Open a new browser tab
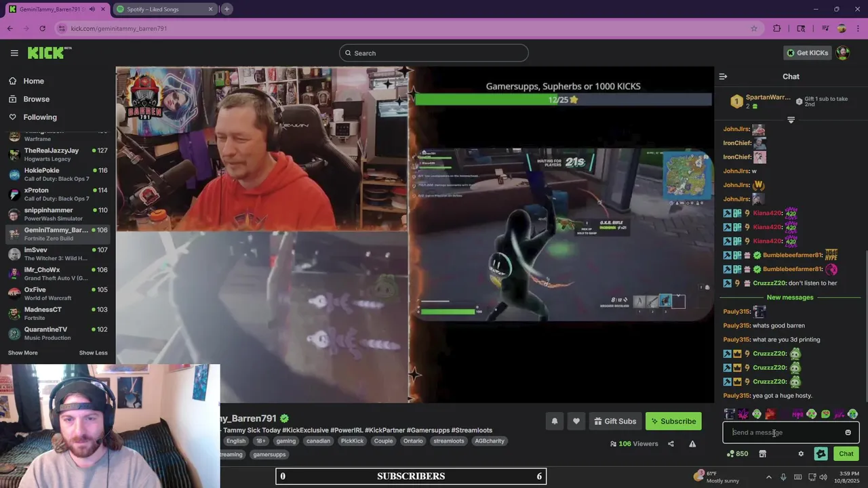The height and width of the screenshot is (488, 868). tap(226, 9)
